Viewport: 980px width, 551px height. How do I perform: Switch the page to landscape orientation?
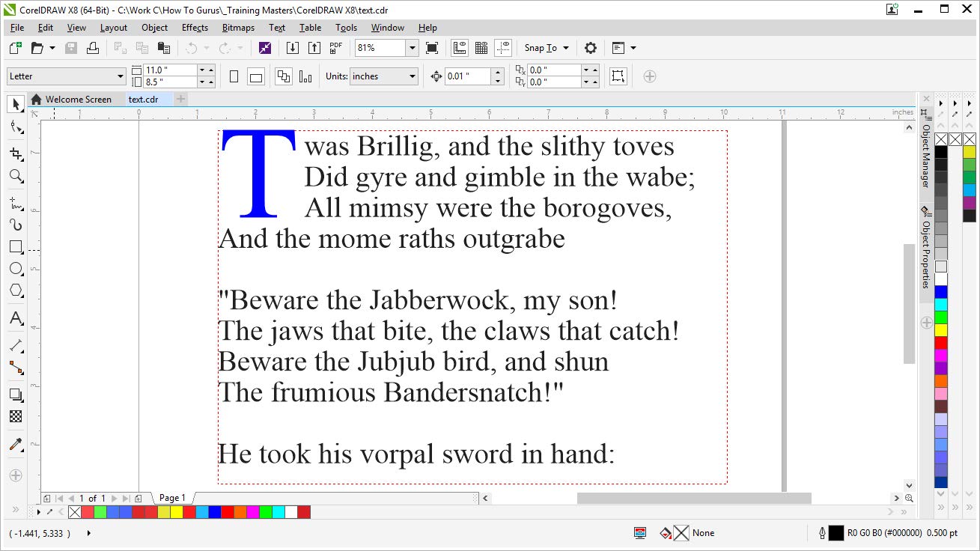coord(256,76)
